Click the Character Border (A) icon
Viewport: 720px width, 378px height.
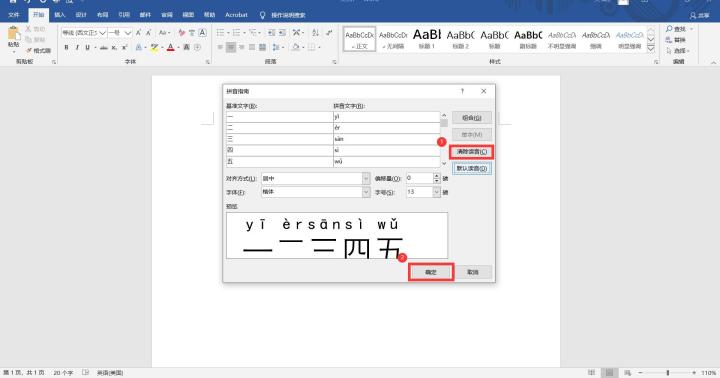pos(202,33)
